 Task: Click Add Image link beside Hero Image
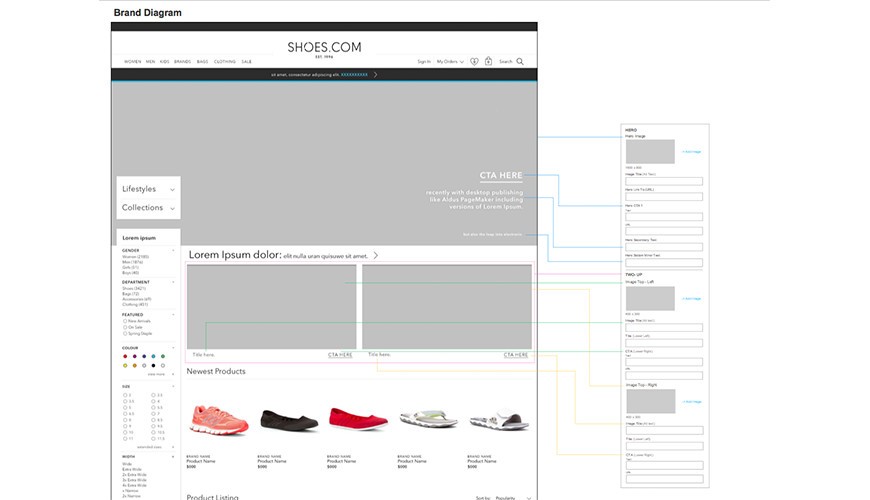click(x=691, y=151)
